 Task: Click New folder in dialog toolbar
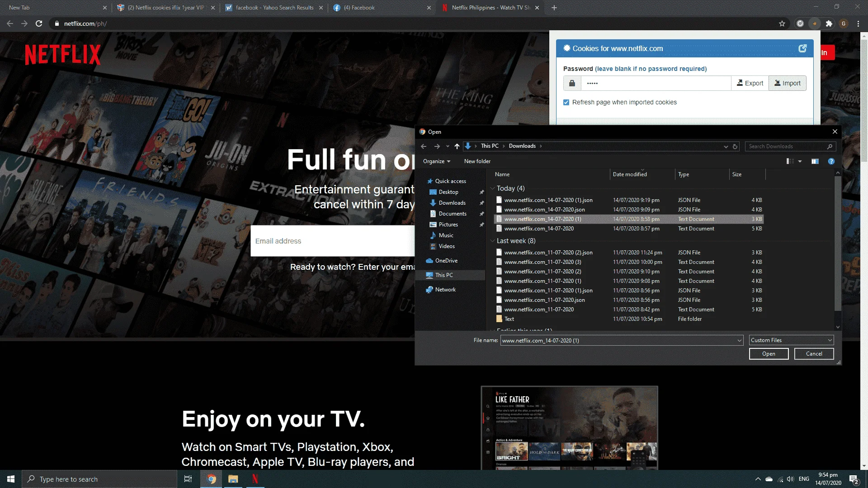[477, 161]
